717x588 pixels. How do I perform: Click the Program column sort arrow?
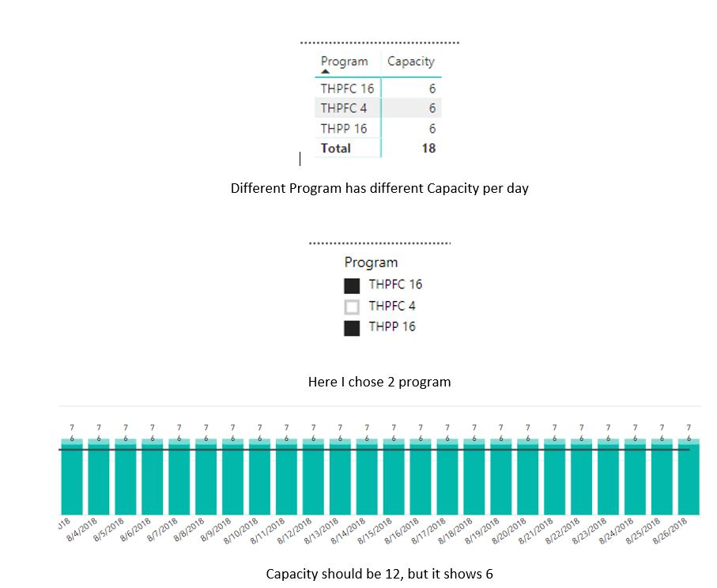(325, 71)
